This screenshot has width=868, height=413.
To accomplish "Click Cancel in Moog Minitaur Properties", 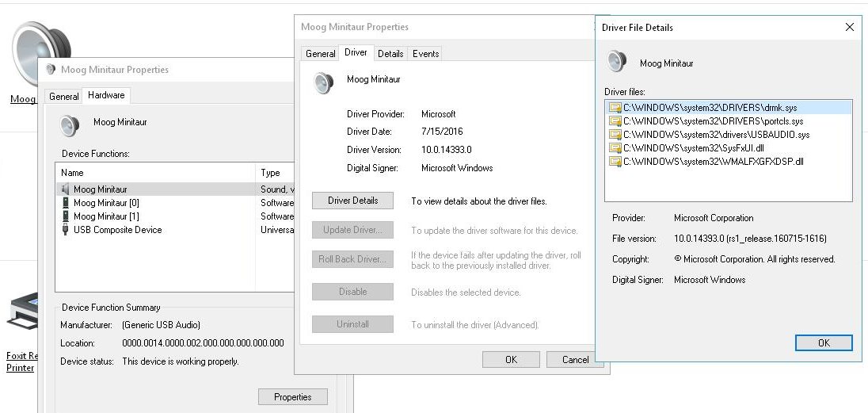I will tap(575, 360).
